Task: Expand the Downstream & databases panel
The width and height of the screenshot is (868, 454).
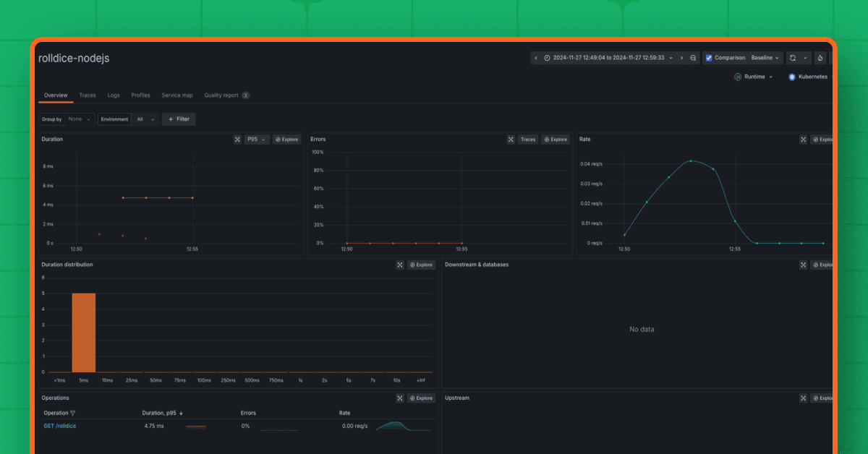Action: (x=803, y=265)
